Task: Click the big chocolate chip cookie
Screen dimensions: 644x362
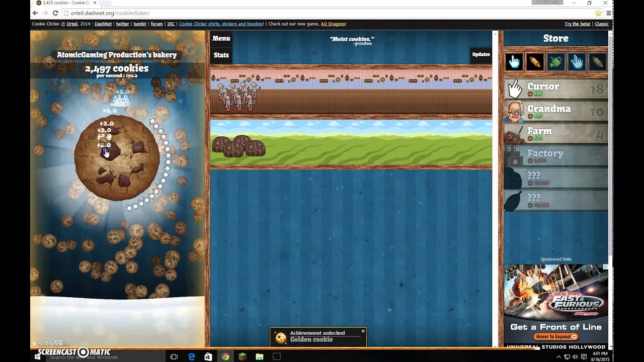Action: coord(117,158)
